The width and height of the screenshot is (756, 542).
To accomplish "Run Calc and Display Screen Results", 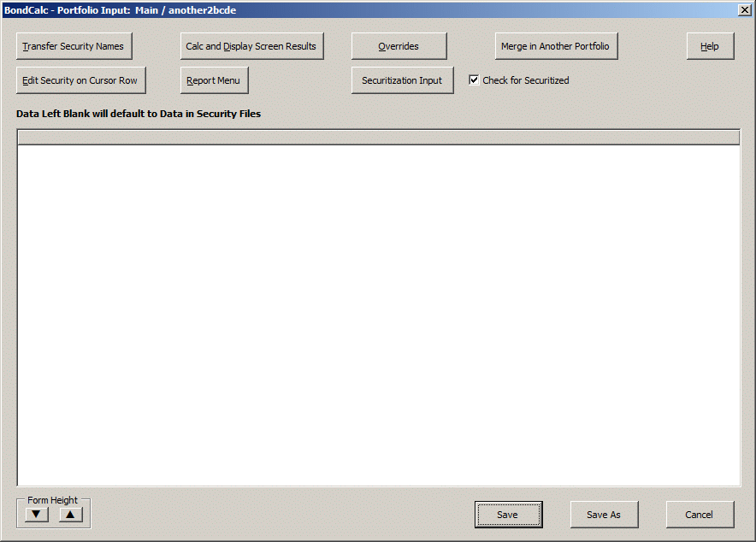I will [251, 46].
